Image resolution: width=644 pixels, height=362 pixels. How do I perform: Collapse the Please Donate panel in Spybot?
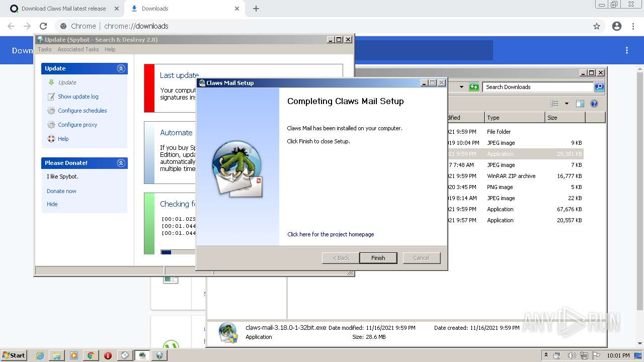121,163
